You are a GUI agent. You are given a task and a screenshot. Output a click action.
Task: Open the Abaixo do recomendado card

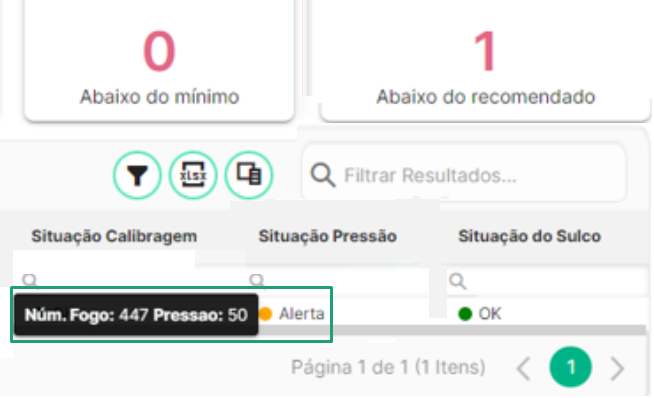(485, 60)
